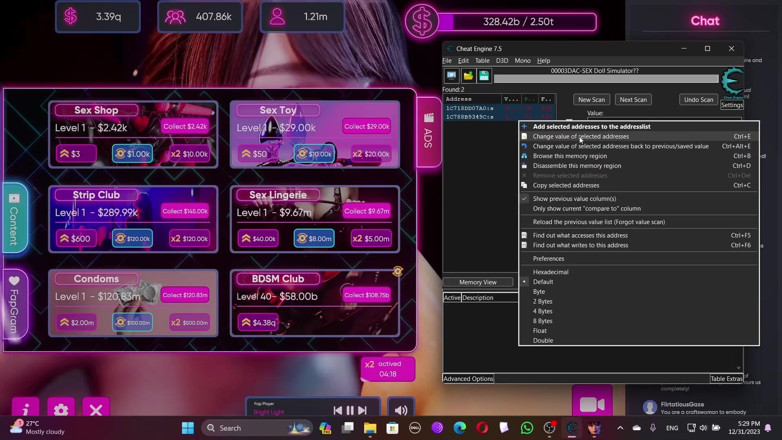
Task: Select Float display type
Action: [639, 331]
